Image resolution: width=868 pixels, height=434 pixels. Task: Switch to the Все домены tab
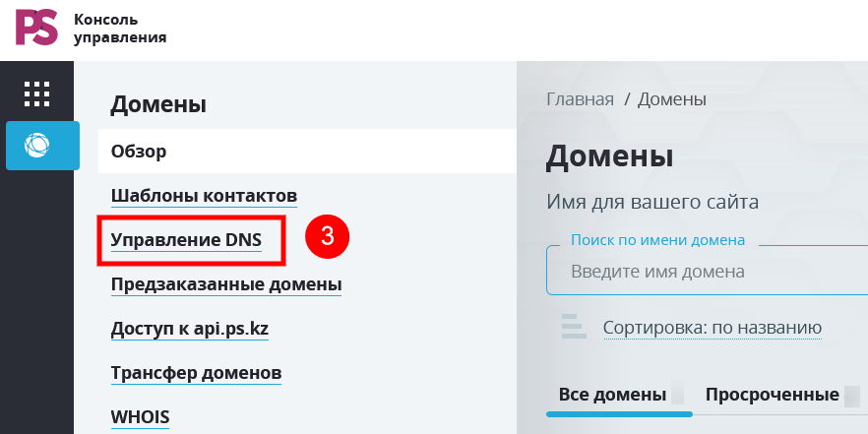click(x=612, y=395)
